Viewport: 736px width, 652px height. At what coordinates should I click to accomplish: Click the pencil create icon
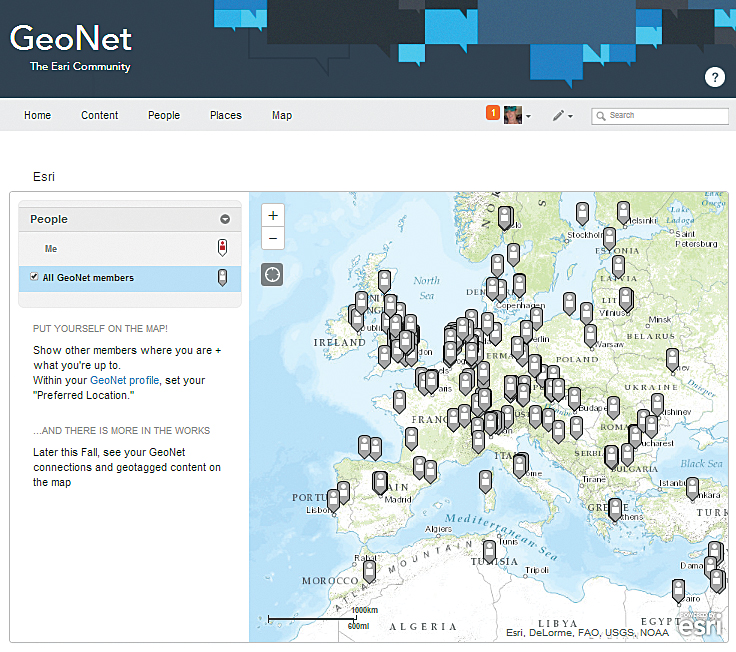click(x=558, y=115)
